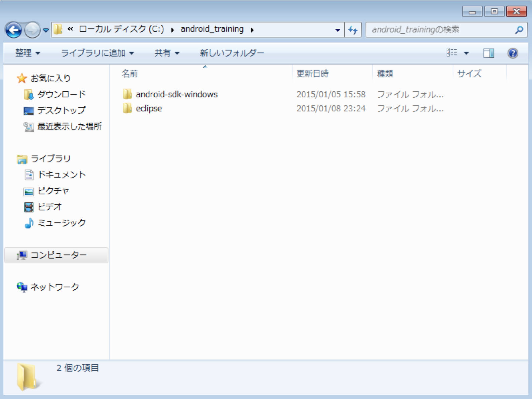This screenshot has width=532, height=399.
Task: Click the デスクトップ monitor icon
Action: pos(29,111)
